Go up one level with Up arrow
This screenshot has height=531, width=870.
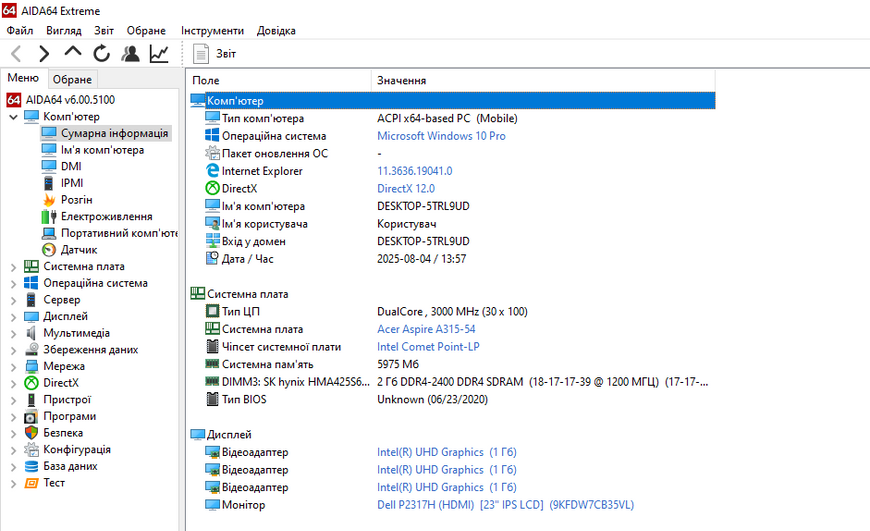point(73,52)
